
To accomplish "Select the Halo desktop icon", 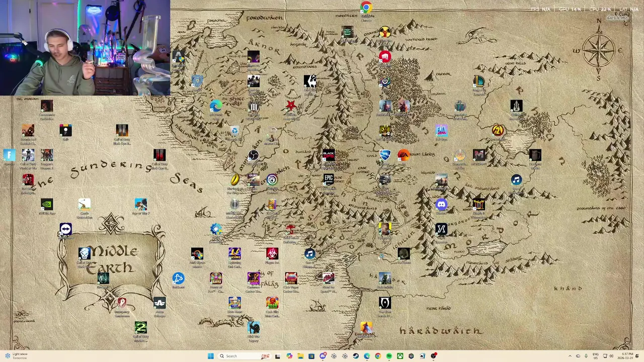I will [385, 279].
